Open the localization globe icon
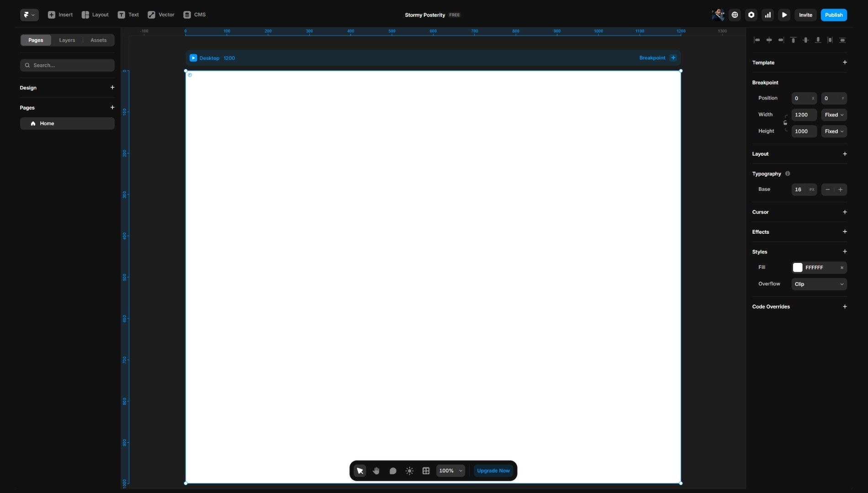Screen dimensions: 868x493 pos(735,15)
